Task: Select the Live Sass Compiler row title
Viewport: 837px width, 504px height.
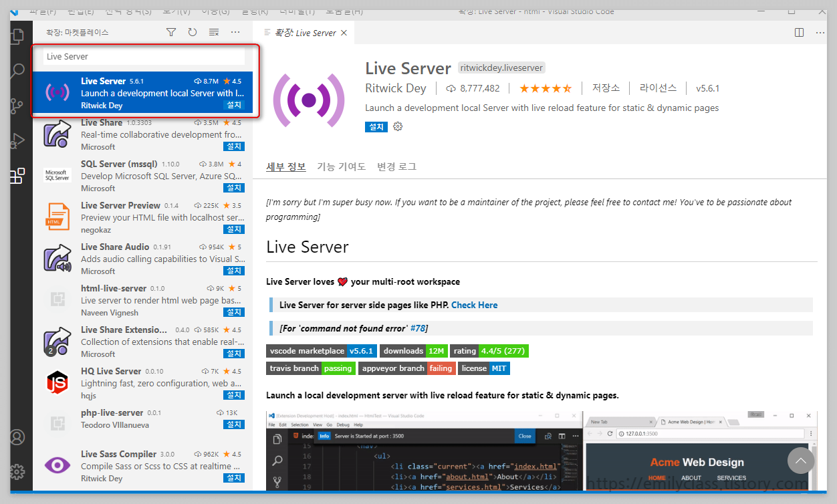Action: [118, 454]
